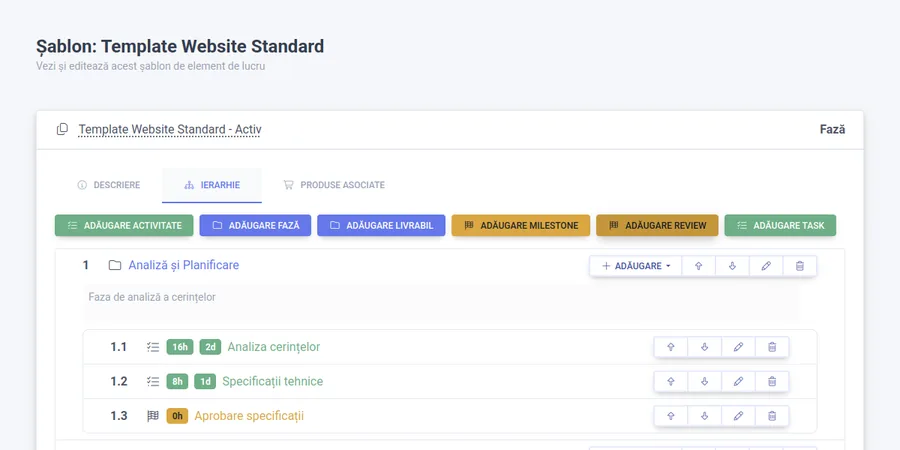Open the Analiză și Planificare phase link
The height and width of the screenshot is (450, 900).
184,265
